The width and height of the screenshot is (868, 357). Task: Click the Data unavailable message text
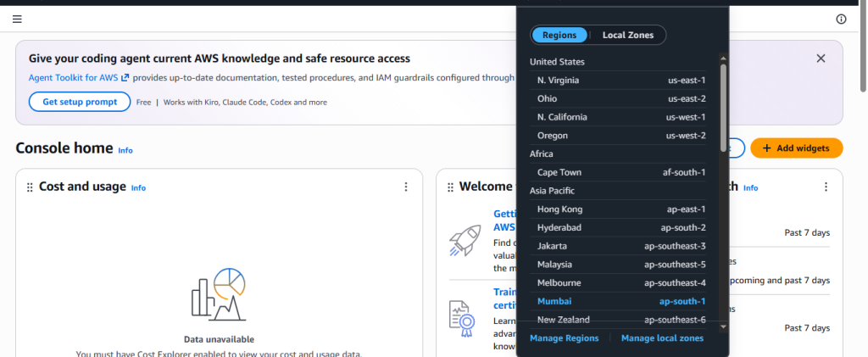click(219, 339)
